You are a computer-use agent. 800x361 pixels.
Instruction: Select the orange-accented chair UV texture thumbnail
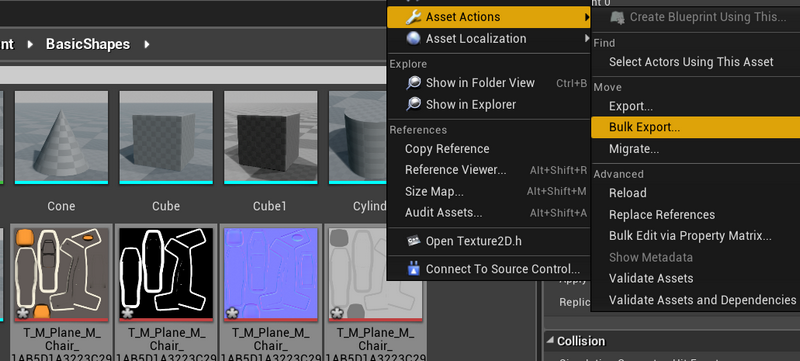(61, 274)
